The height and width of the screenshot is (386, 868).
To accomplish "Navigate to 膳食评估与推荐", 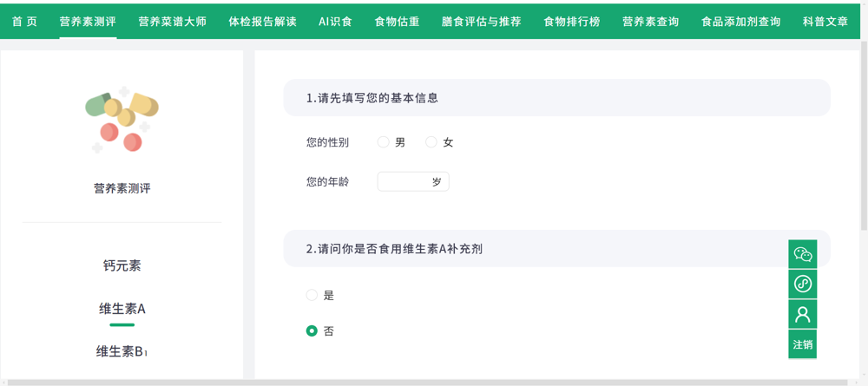I will point(481,21).
